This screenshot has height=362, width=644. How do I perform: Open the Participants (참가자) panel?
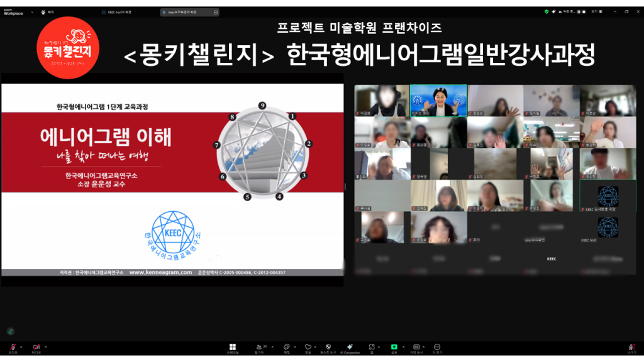pos(259,348)
